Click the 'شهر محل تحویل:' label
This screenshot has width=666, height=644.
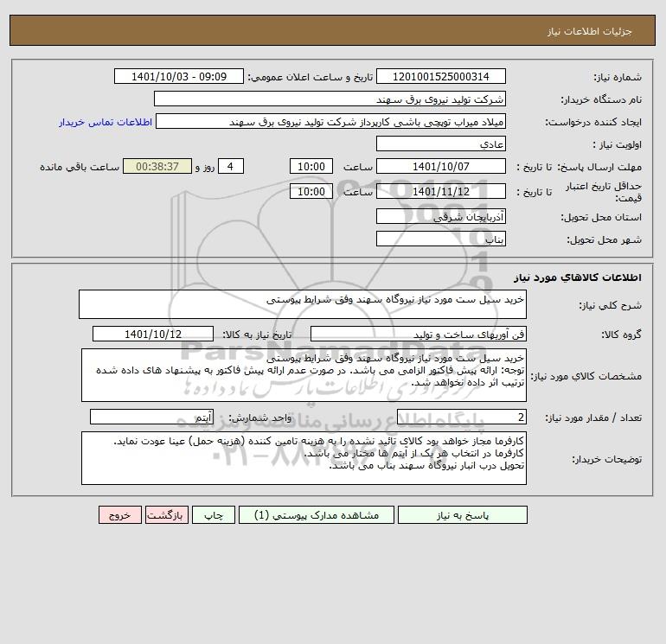pyautogui.click(x=605, y=239)
